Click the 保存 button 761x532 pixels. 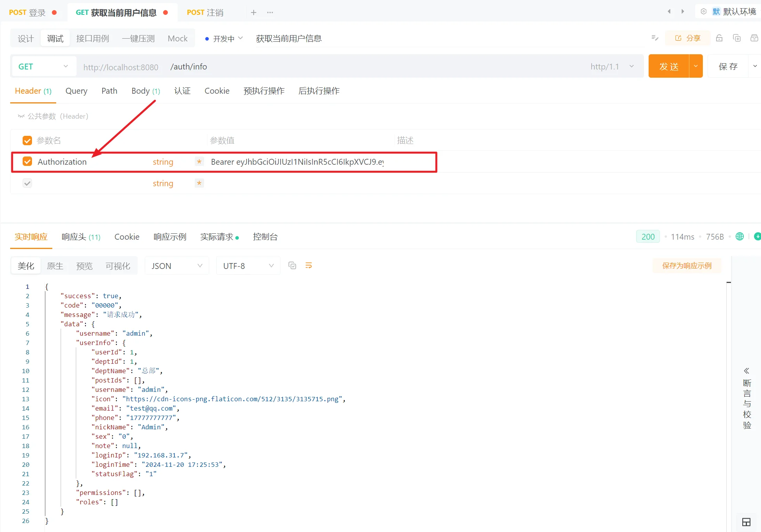pyautogui.click(x=728, y=66)
